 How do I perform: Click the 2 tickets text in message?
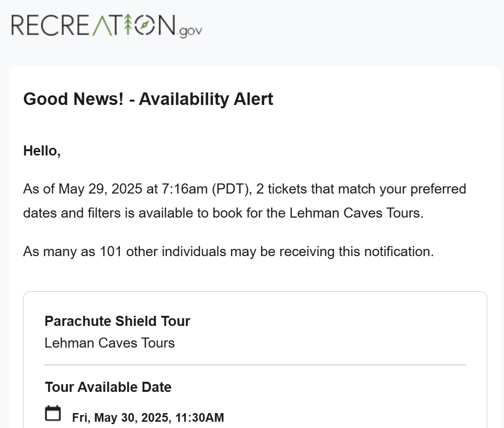(281, 189)
